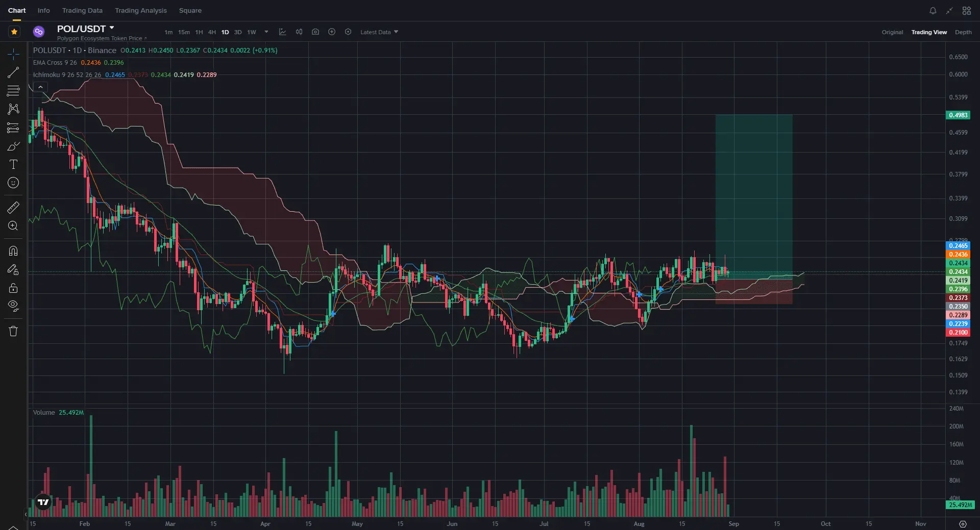Switch to the Depth chart view
This screenshot has height=530, width=980.
click(x=963, y=32)
